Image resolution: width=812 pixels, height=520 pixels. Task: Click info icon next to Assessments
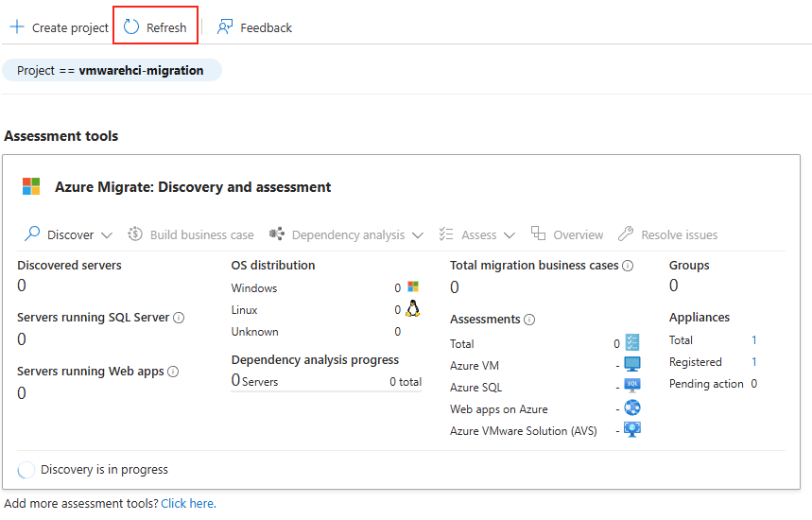tap(529, 320)
